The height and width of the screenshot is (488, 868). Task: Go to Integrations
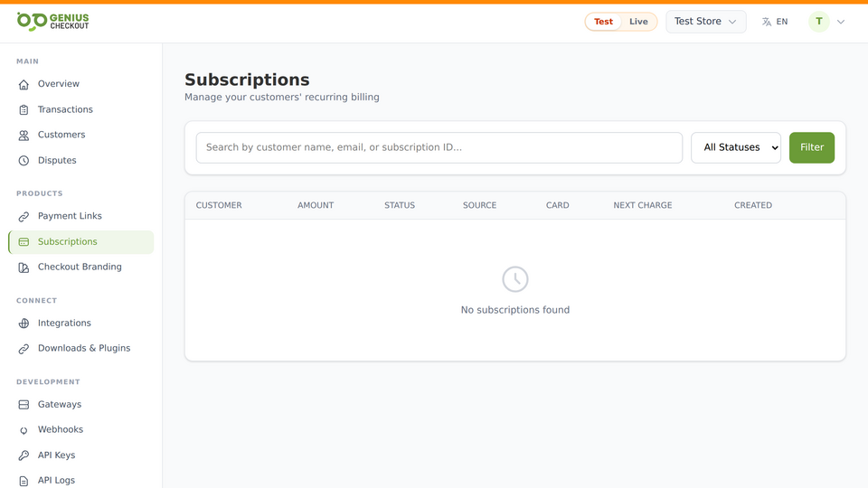click(x=80, y=324)
